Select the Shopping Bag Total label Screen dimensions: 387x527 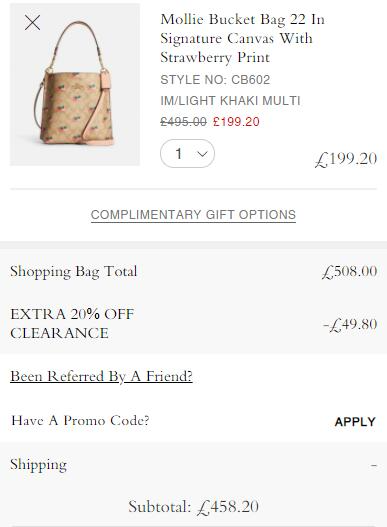[74, 271]
